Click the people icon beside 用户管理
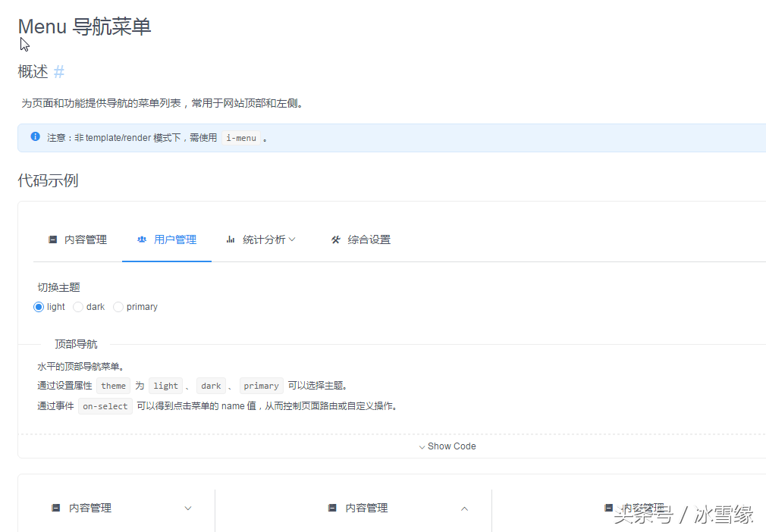The image size is (766, 532). (x=142, y=239)
